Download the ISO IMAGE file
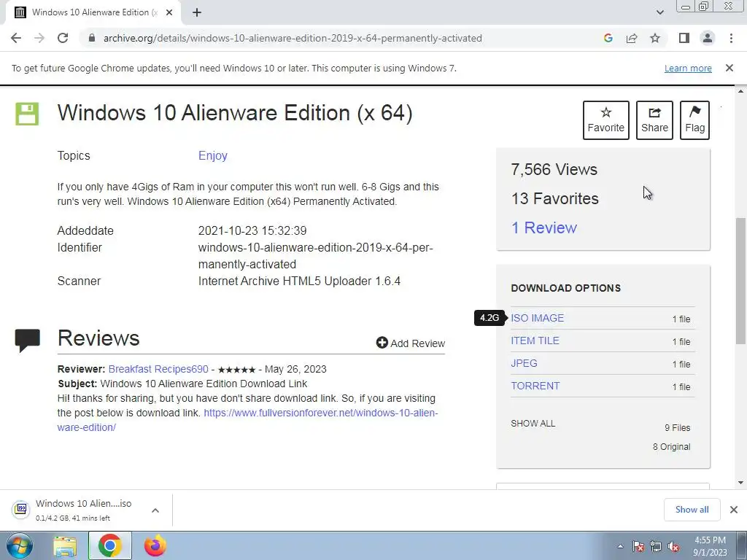Screen dimensions: 747x560 (538, 318)
